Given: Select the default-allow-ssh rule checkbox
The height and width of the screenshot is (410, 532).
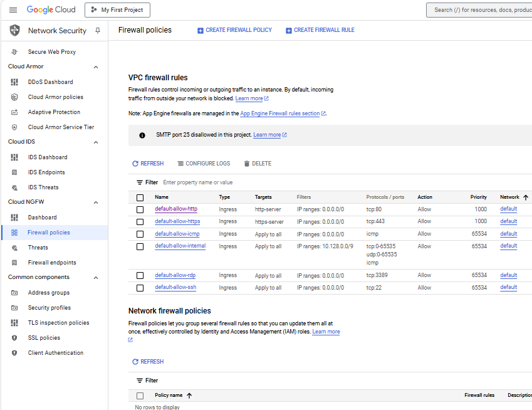Looking at the screenshot, I should 140,288.
